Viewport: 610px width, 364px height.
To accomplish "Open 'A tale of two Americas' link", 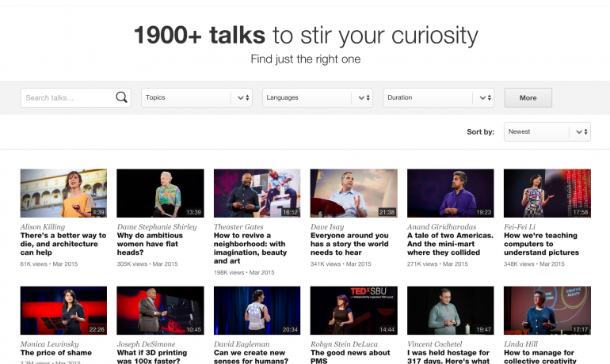I will point(450,244).
